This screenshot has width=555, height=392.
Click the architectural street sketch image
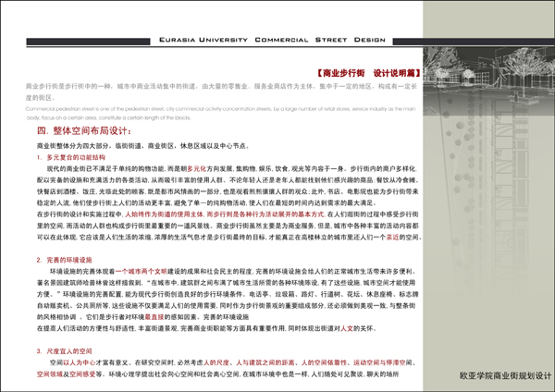[488, 80]
